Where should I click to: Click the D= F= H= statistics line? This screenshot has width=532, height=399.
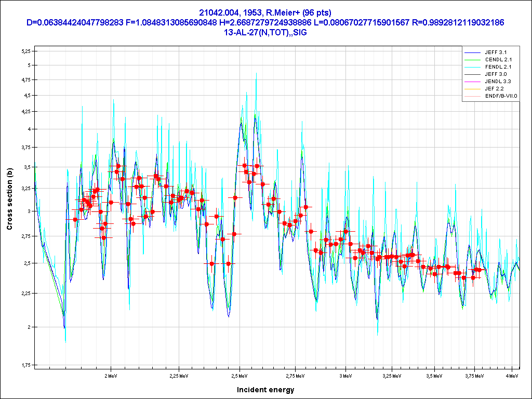click(x=265, y=22)
